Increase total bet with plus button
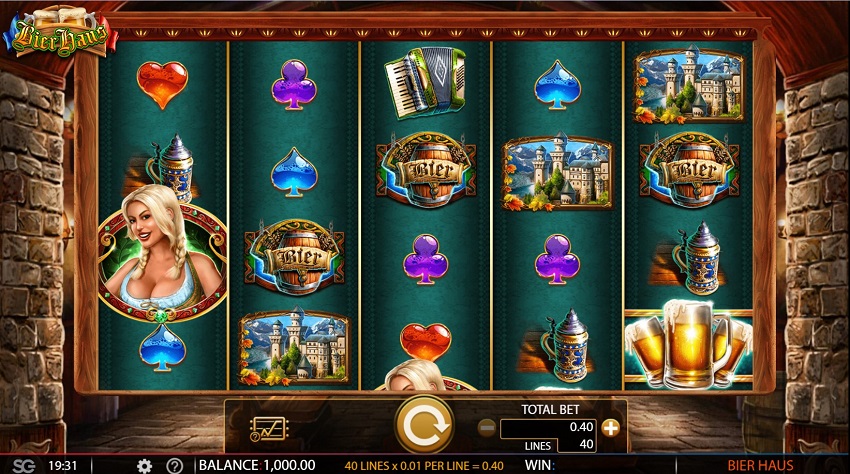Viewport: 850px width, 474px height. coord(611,428)
